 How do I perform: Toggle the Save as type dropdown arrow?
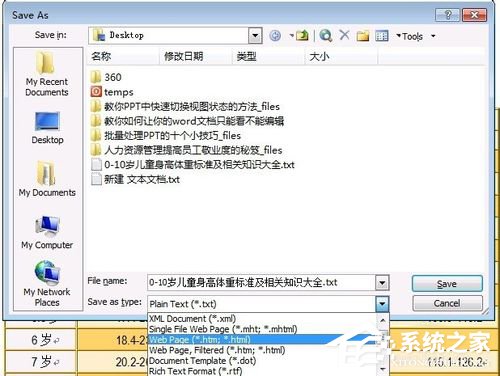(x=382, y=304)
